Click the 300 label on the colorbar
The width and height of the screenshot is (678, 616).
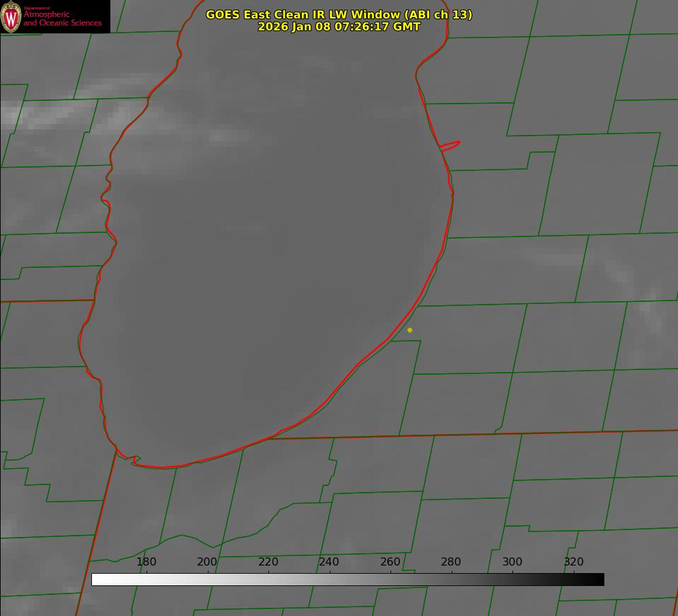pyautogui.click(x=512, y=561)
